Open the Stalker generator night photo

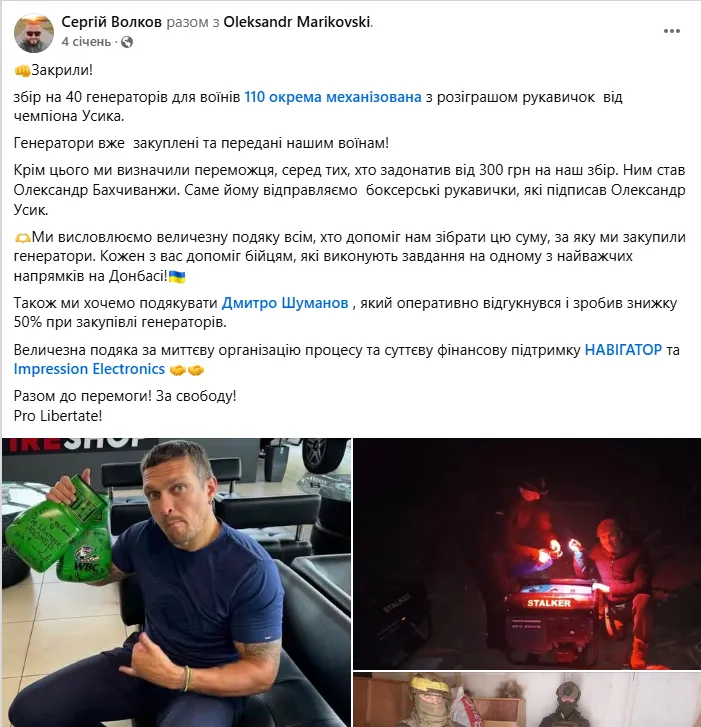click(x=527, y=554)
